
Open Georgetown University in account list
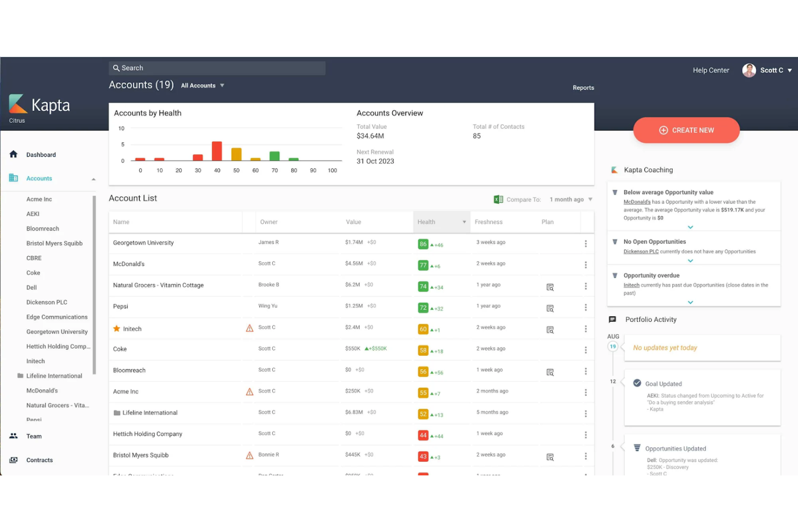click(143, 243)
